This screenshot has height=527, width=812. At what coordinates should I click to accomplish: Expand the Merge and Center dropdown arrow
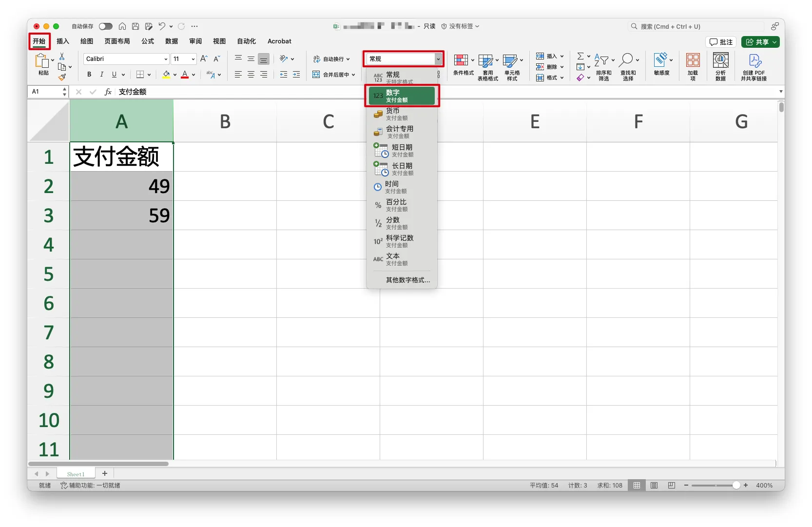353,75
